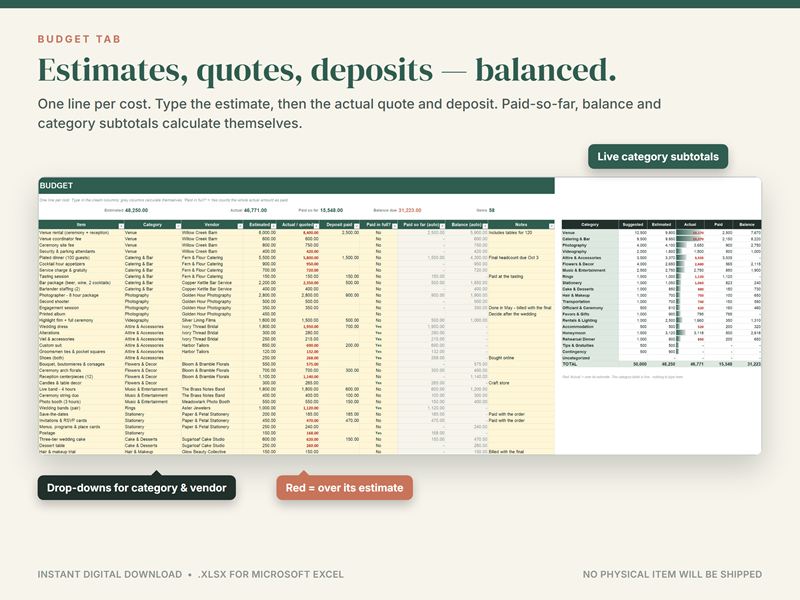
Task: Select the Balance due 31,223.00 value
Action: (410, 210)
